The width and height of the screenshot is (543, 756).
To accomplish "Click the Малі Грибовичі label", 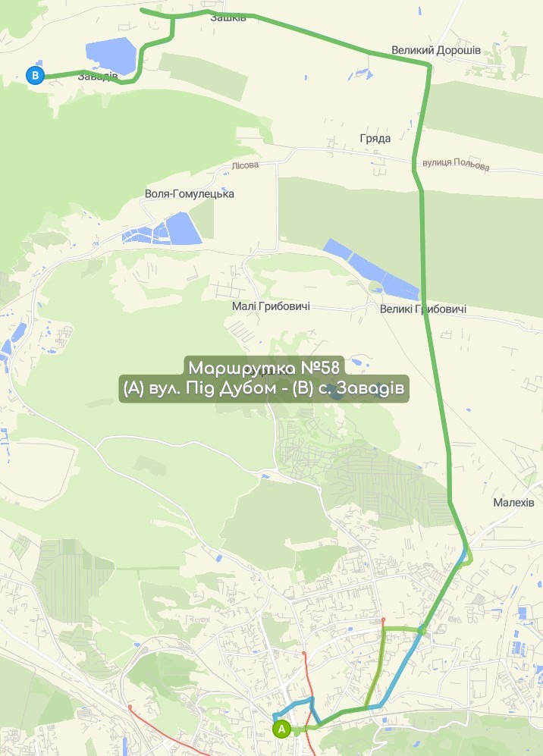I will pos(271,306).
